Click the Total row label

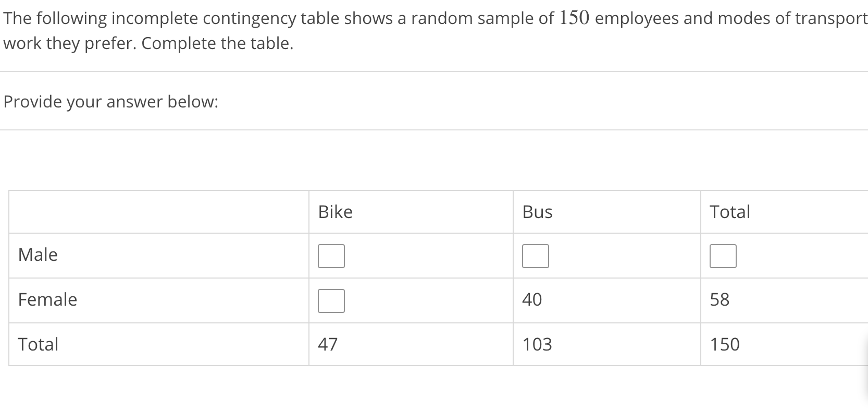coord(38,344)
